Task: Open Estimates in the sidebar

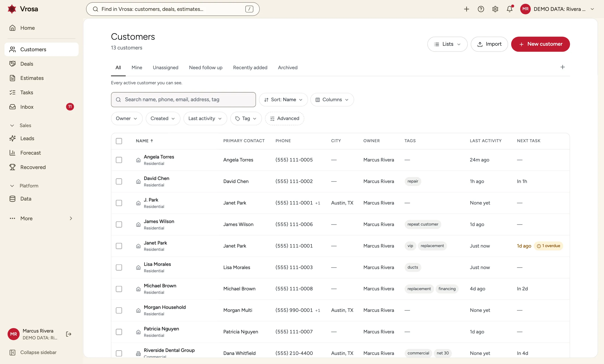Action: click(x=42, y=78)
